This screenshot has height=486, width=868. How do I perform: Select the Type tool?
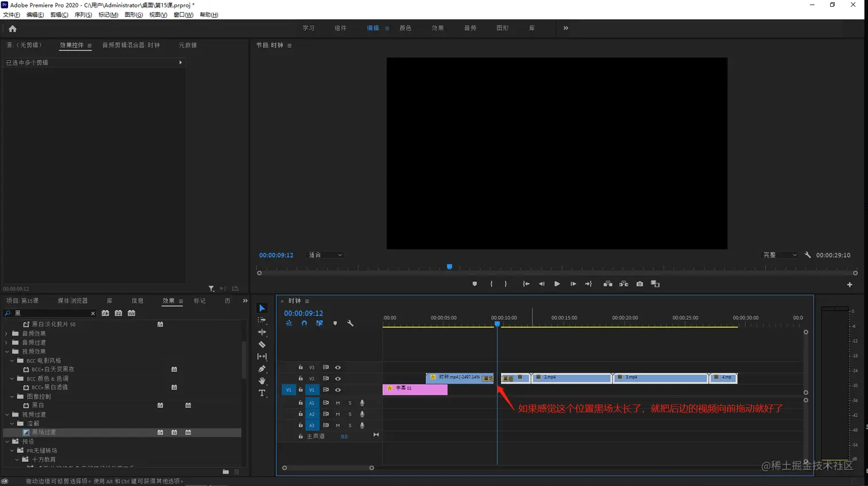tap(262, 393)
